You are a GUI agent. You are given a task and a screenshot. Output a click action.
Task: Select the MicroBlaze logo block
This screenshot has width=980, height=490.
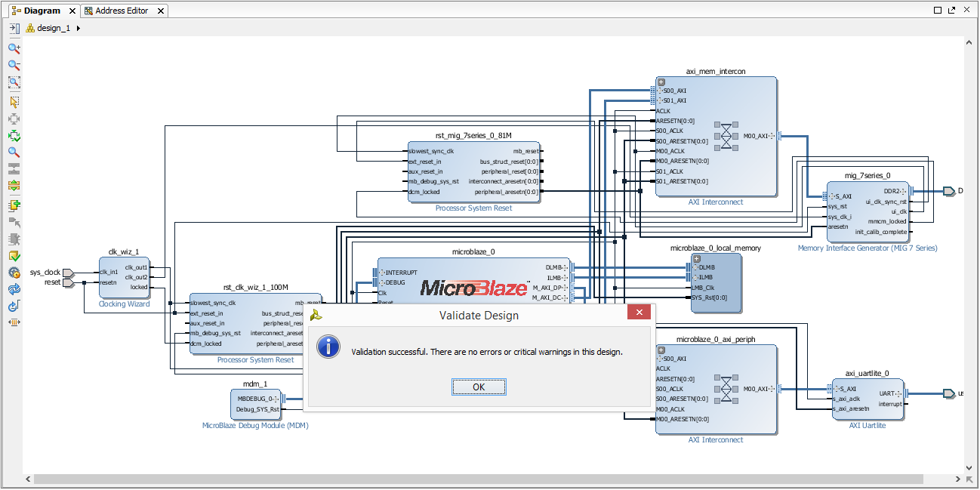(474, 288)
